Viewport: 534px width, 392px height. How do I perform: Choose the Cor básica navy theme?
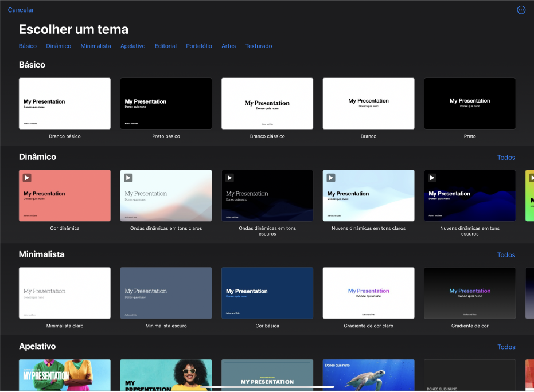pos(267,293)
